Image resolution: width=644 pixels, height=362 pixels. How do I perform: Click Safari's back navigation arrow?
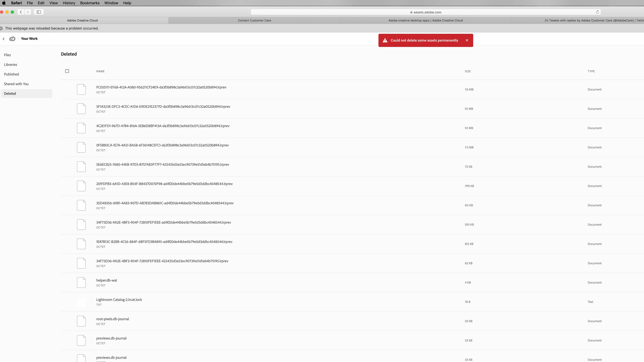(x=21, y=12)
